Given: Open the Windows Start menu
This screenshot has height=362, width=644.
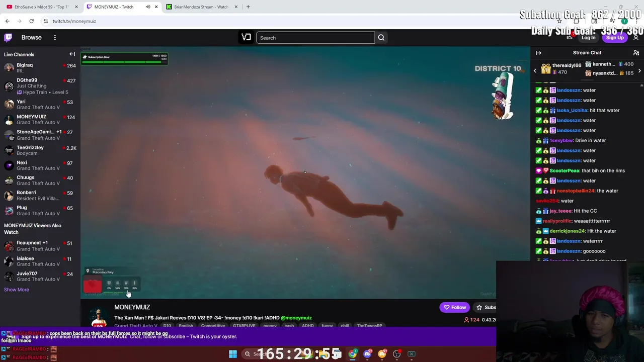Looking at the screenshot, I should click(233, 354).
